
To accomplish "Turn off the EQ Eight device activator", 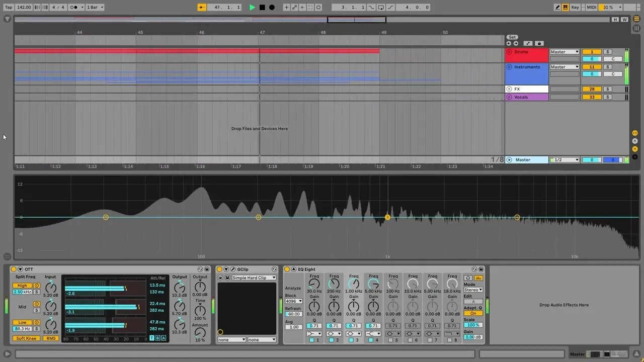I will coord(287,269).
